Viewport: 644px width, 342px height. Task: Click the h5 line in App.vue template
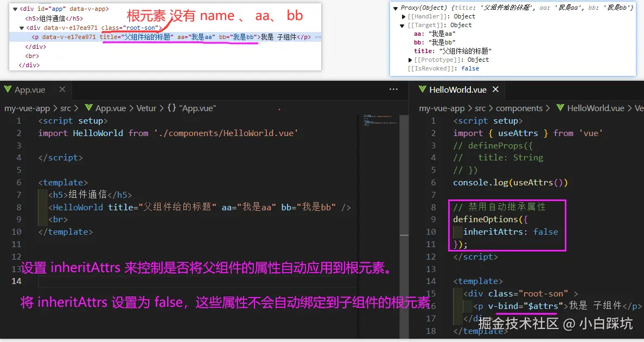(x=90, y=195)
